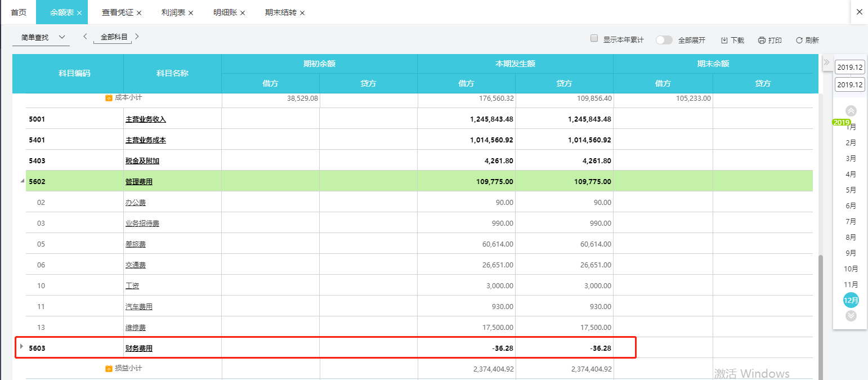Select 11月 in the month timeline
Image resolution: width=868 pixels, height=380 pixels.
pos(851,285)
